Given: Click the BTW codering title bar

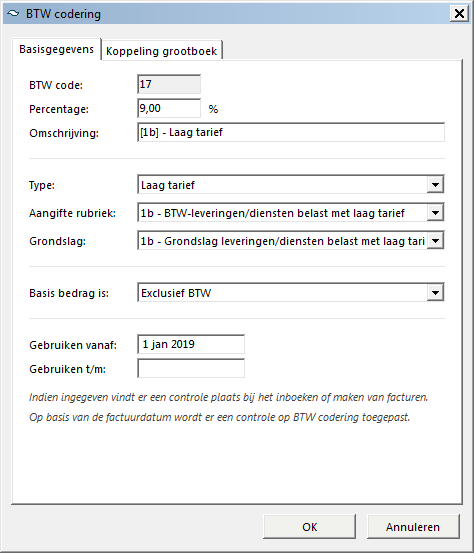Looking at the screenshot, I should tap(226, 14).
